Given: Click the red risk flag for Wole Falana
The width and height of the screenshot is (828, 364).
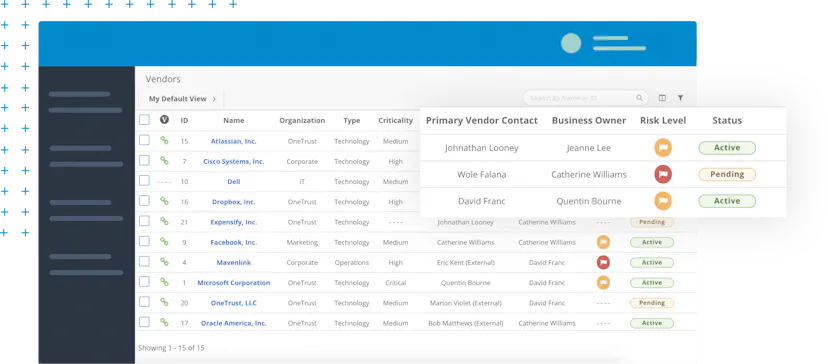Looking at the screenshot, I should (663, 174).
